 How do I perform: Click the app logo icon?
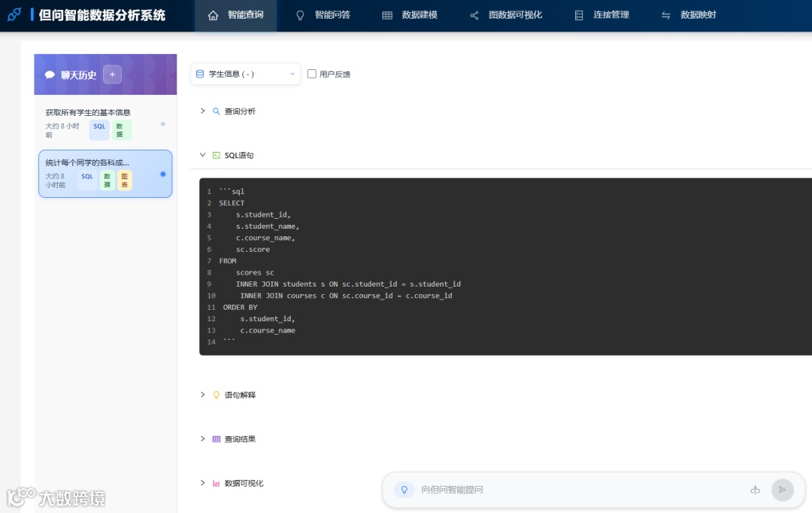[14, 14]
